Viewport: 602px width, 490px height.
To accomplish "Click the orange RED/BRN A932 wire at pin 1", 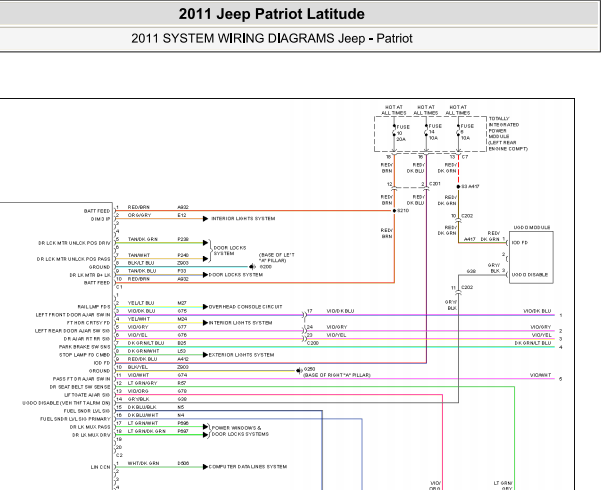I will click(255, 210).
